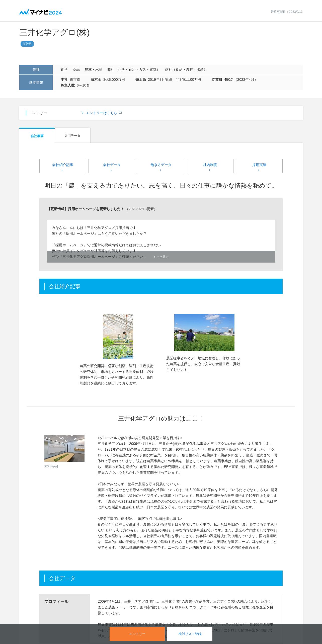
Task: Open the rice field photo
Action: [x=204, y=333]
